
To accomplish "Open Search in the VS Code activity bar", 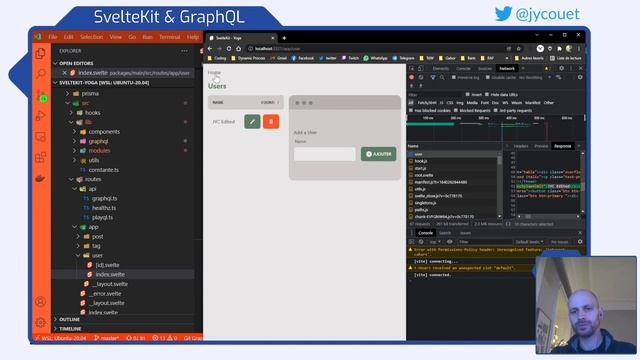I will [40, 74].
